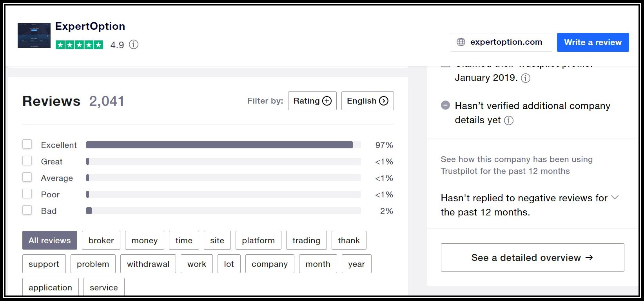Filter reviews by time tag
Screen dimensions: 644x301
click(x=184, y=240)
